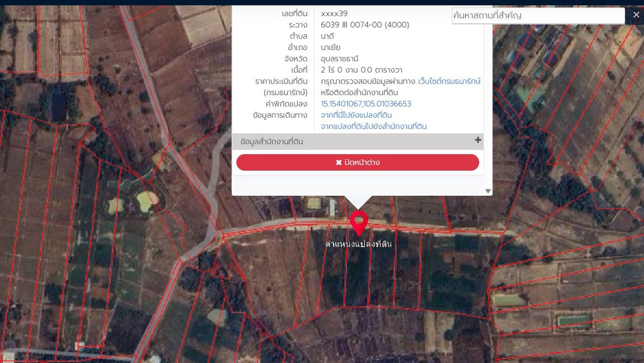
Task: Click the plus icon beside ข้อมูลสำนักงานที่ดิน
Action: [477, 140]
